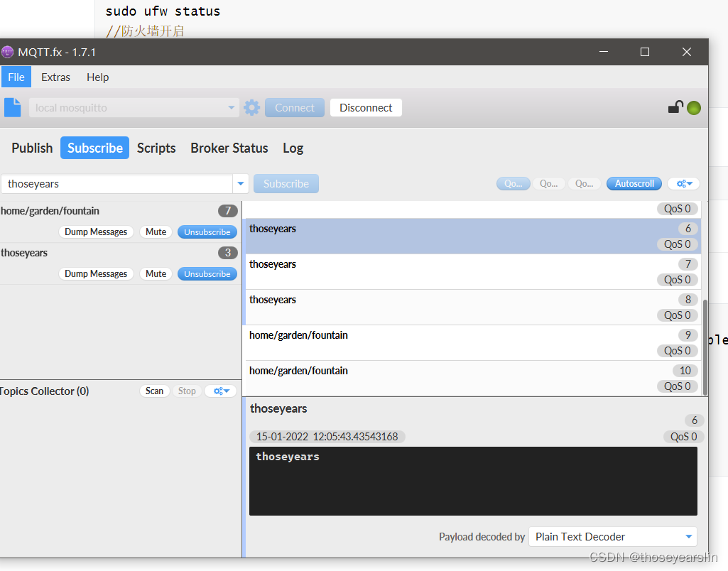Select thoseyears message number 7
Viewport: 728px width, 571px height.
coord(472,272)
